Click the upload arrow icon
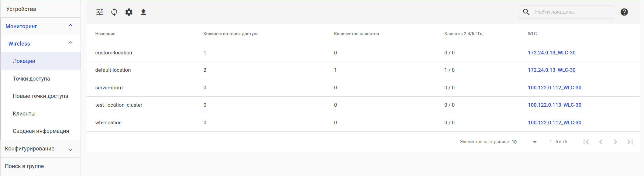The height and width of the screenshot is (176, 644). (143, 12)
